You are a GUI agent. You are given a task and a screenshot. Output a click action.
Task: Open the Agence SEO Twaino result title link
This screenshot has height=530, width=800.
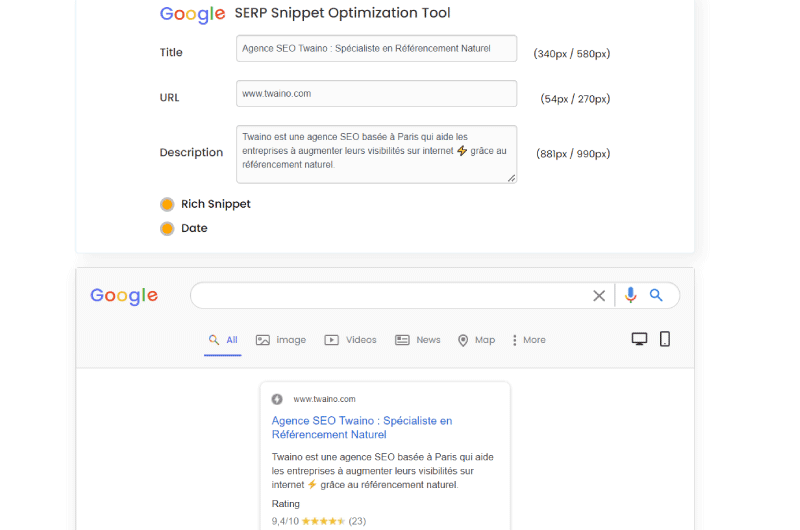tap(362, 427)
